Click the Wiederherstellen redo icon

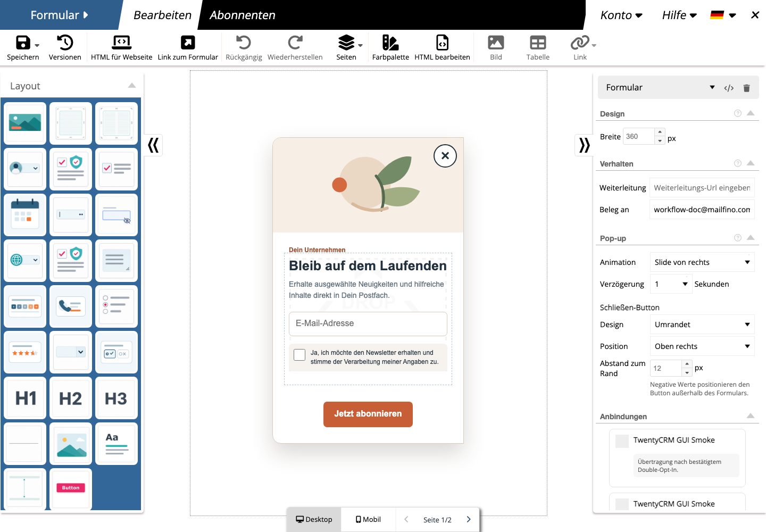pos(295,43)
